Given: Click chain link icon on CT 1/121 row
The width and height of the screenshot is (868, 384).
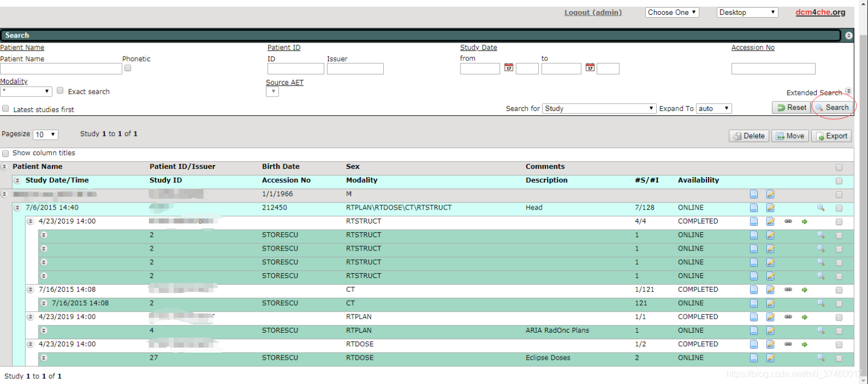Looking at the screenshot, I should [789, 290].
